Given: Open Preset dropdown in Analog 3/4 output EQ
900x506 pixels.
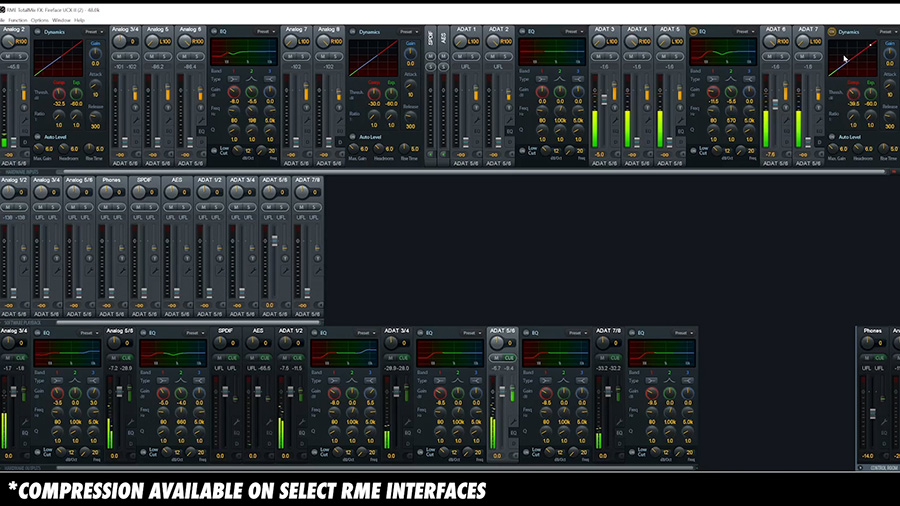Looking at the screenshot, I should click(89, 333).
